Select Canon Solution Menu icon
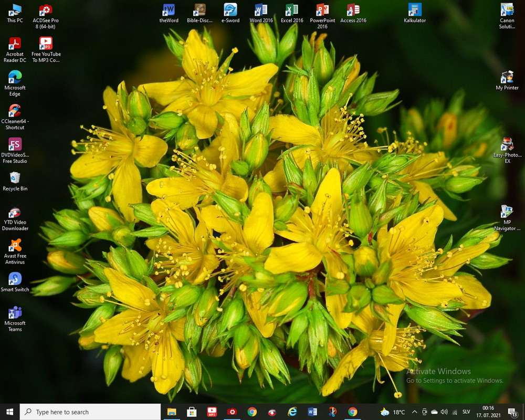The width and height of the screenshot is (525, 420). (x=507, y=16)
